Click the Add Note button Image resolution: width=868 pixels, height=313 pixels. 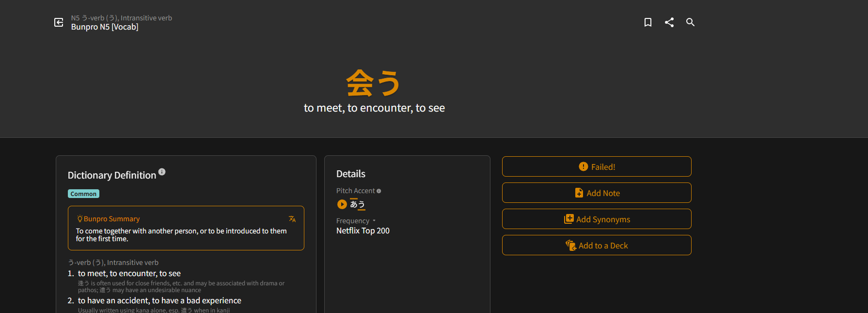tap(597, 193)
